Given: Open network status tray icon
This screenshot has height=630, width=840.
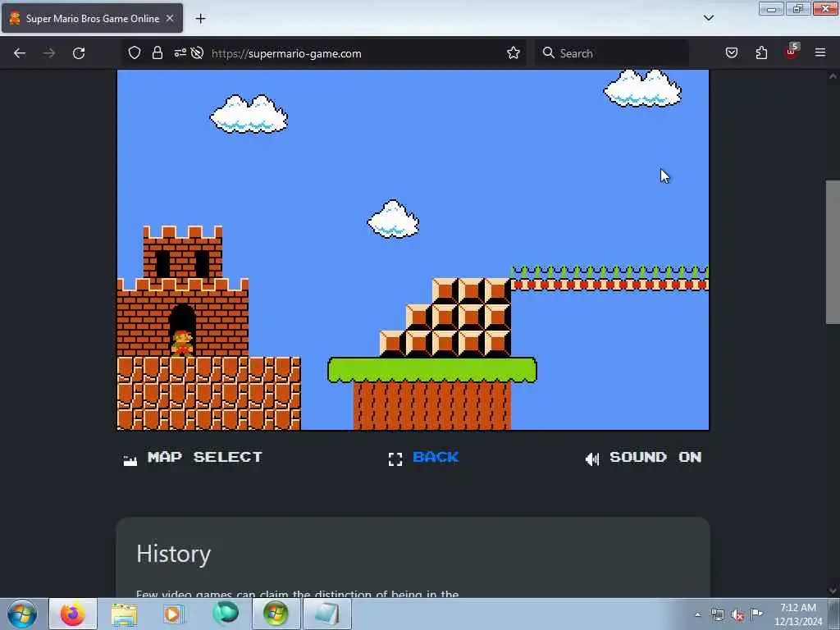Looking at the screenshot, I should [717, 614].
